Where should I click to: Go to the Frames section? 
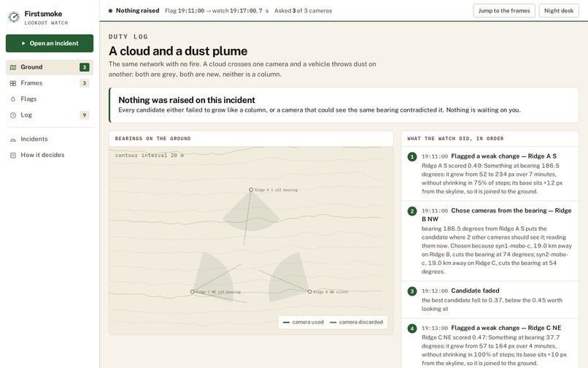tap(50, 83)
